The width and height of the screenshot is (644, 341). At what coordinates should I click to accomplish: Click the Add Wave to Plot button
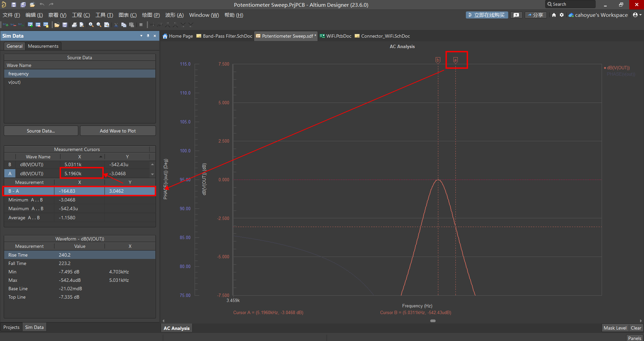118,131
